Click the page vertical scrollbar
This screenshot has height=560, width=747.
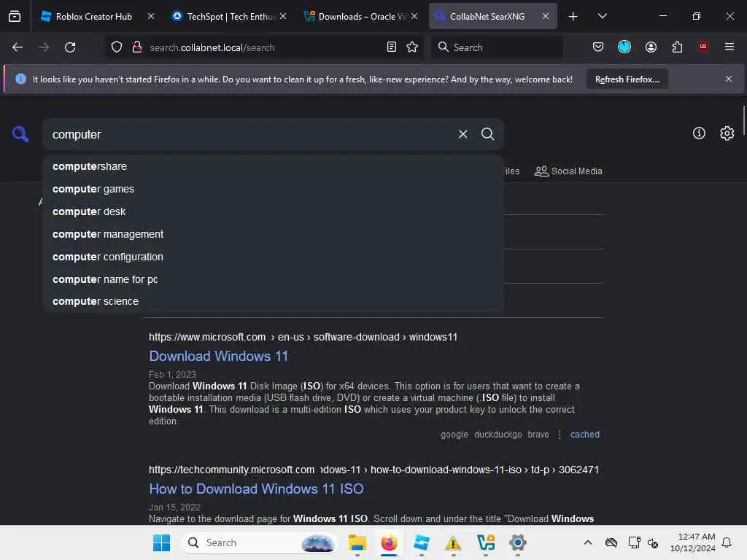click(743, 120)
